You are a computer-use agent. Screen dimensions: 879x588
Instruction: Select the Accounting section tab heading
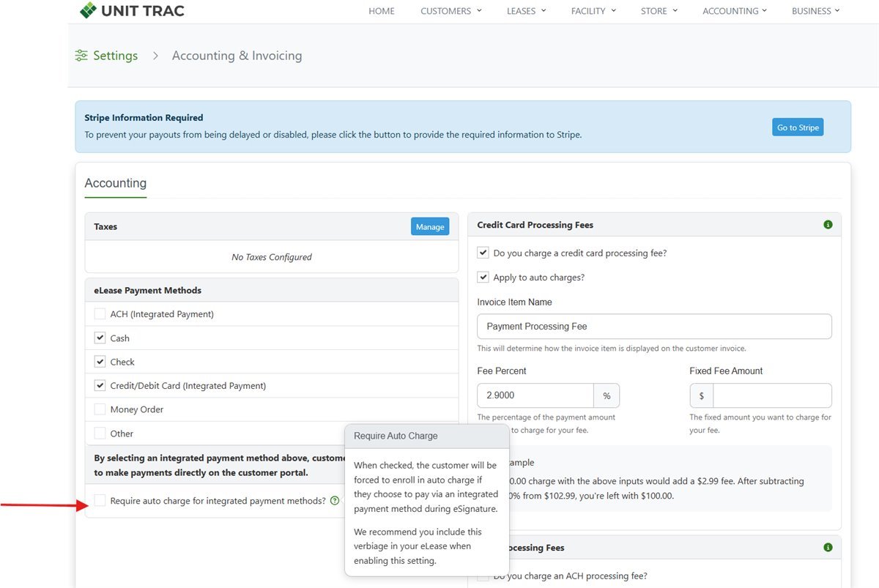(x=116, y=183)
